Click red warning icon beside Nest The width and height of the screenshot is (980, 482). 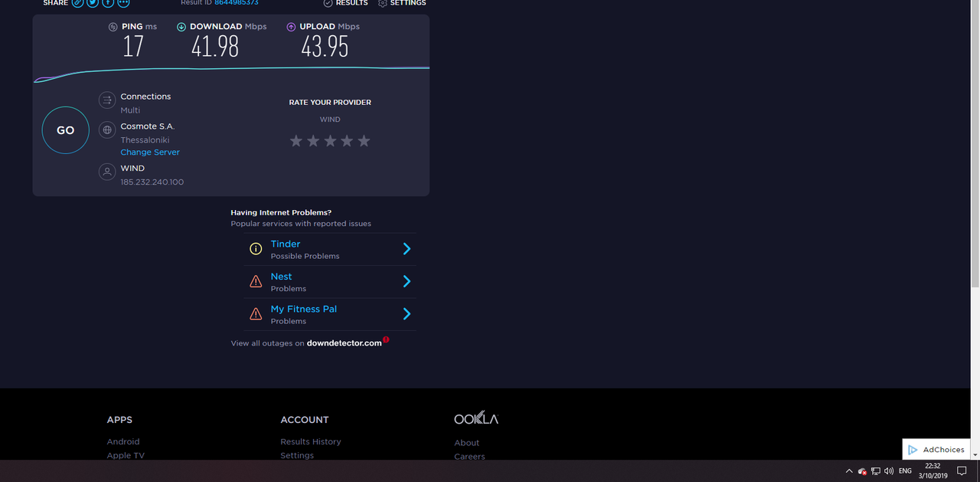click(x=256, y=282)
